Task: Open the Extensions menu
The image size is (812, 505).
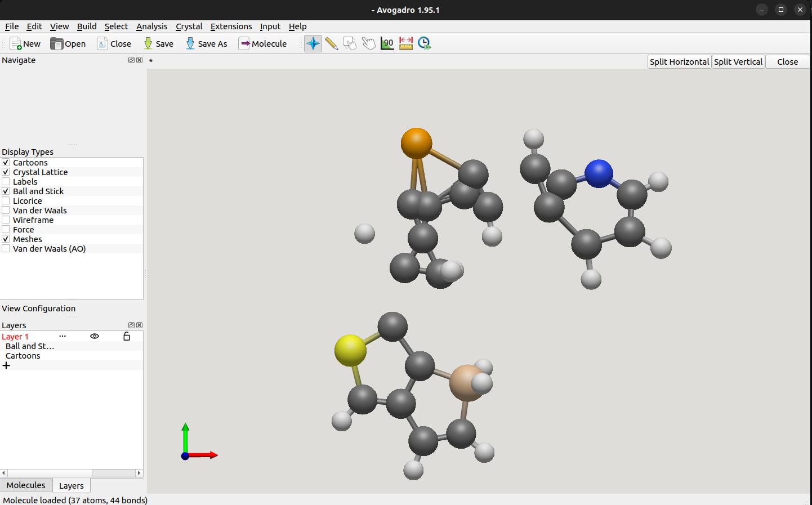Action: [x=231, y=26]
